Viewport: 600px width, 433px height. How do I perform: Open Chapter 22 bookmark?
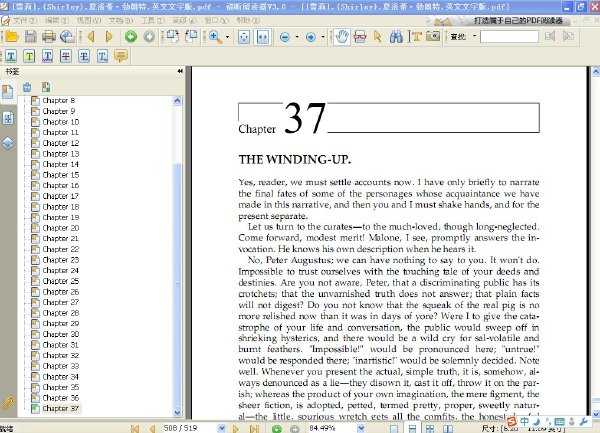coord(60,249)
